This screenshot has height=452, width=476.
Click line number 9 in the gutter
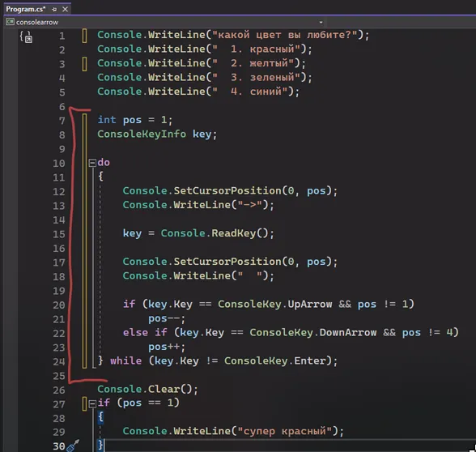tap(62, 149)
